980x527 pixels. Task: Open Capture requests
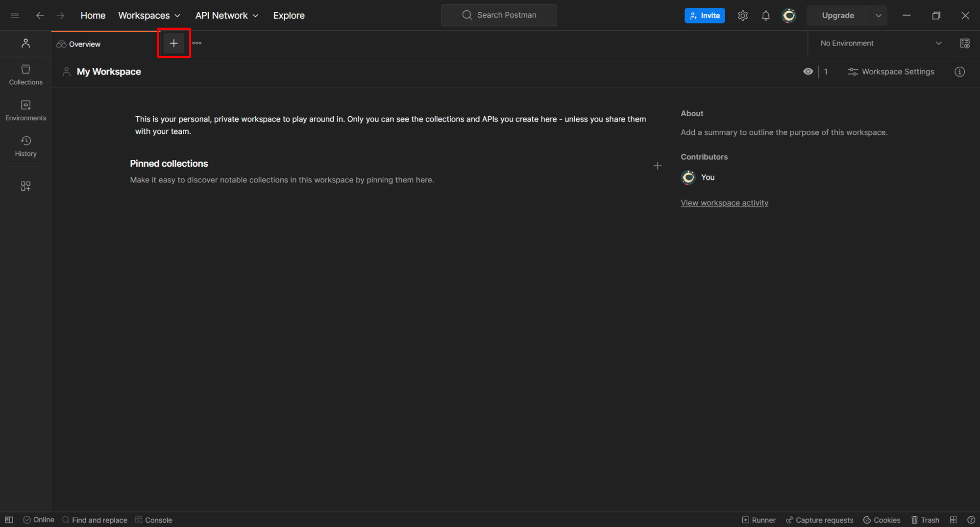pyautogui.click(x=819, y=520)
